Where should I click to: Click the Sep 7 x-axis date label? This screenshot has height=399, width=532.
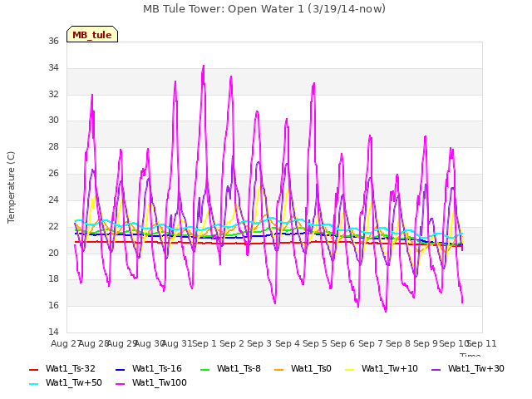coord(371,343)
